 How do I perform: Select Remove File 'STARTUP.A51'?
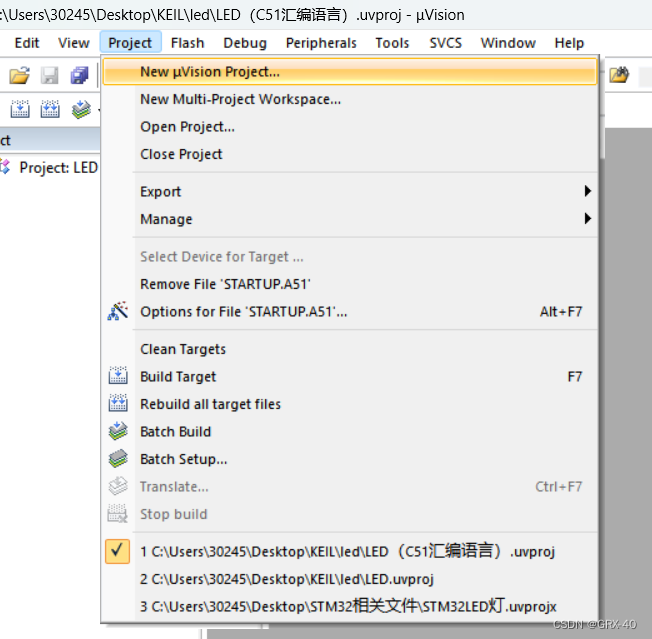(350, 284)
